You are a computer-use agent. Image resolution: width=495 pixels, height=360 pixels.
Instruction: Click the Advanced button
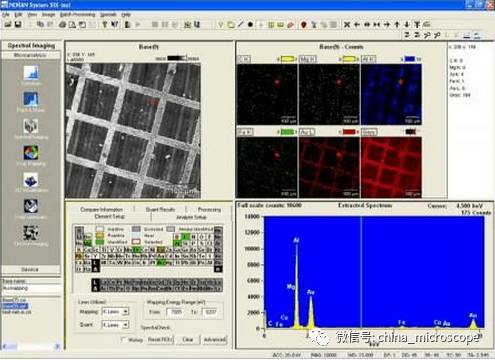pyautogui.click(x=214, y=339)
